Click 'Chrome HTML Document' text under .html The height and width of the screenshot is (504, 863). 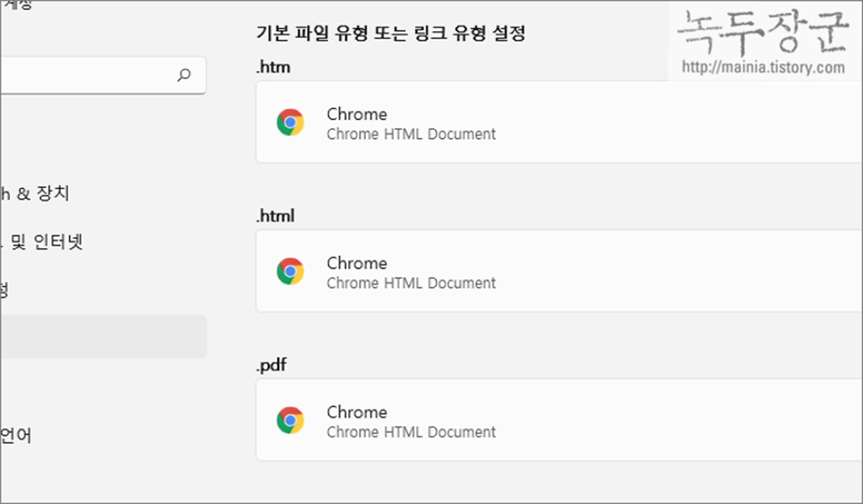click(x=411, y=283)
